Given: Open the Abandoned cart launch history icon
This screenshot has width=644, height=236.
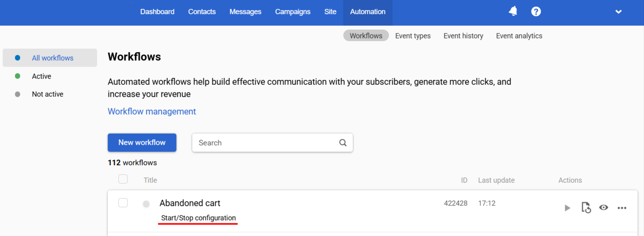Looking at the screenshot, I should click(x=586, y=207).
